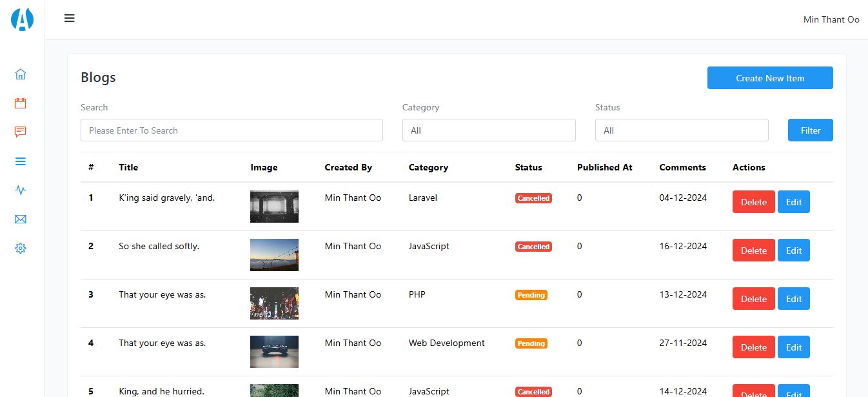
Task: Apply filters with the Filter button
Action: (811, 130)
